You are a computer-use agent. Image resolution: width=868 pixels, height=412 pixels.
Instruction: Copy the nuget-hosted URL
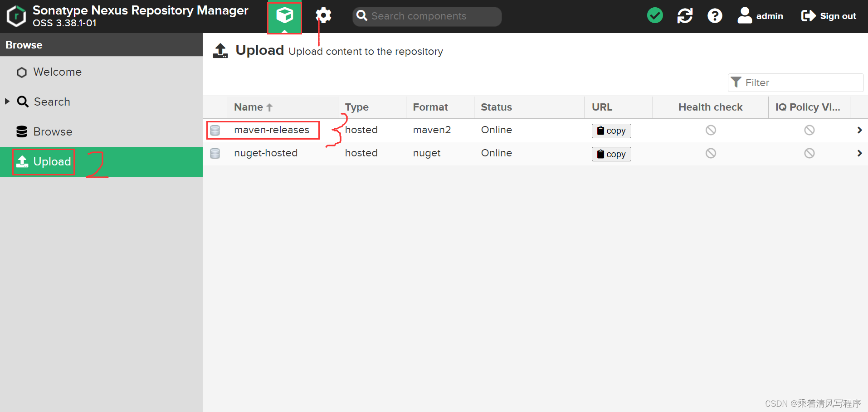pos(611,154)
